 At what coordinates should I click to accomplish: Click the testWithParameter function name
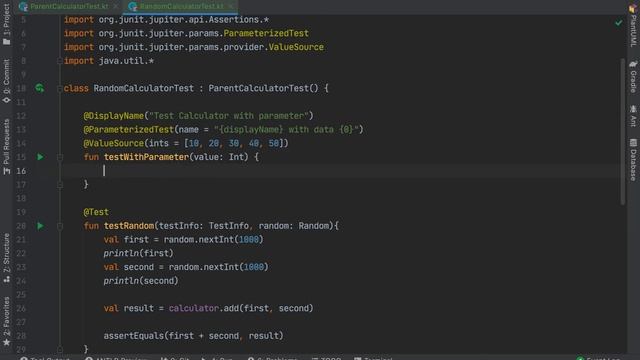click(146, 157)
